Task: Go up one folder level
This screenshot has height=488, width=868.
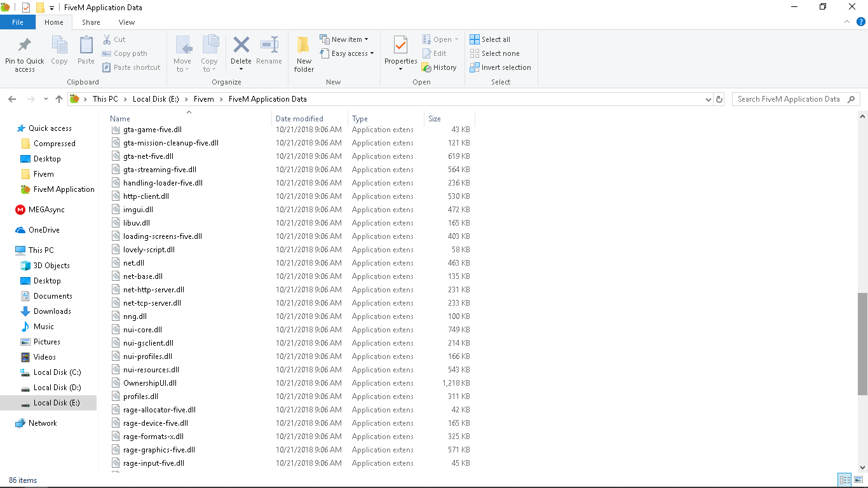Action: 59,99
